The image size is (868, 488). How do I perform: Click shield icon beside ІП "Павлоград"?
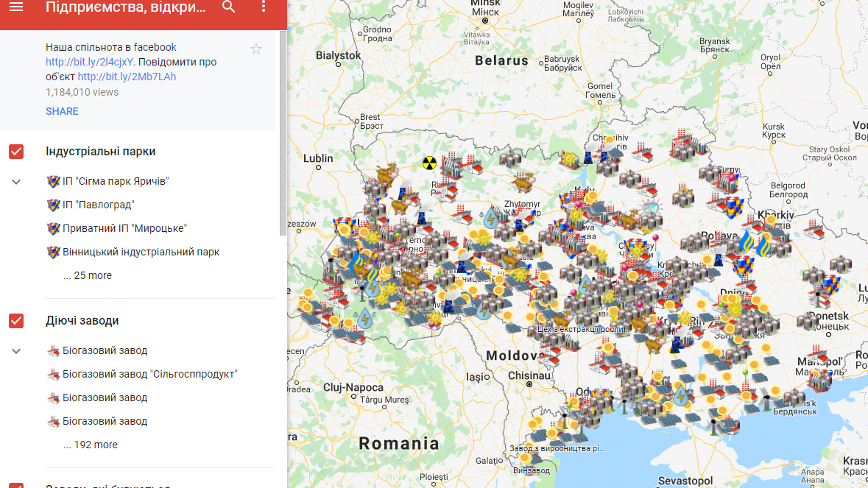[x=53, y=205]
